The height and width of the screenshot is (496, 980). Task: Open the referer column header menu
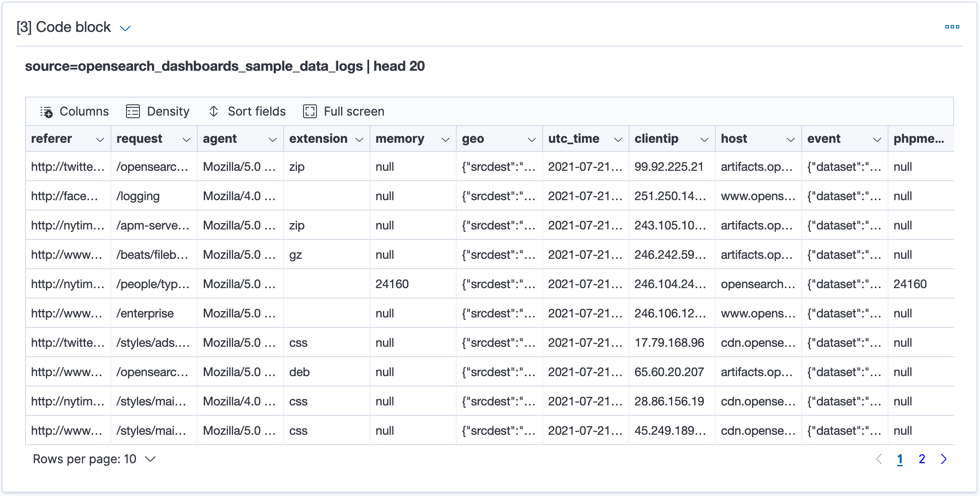100,139
